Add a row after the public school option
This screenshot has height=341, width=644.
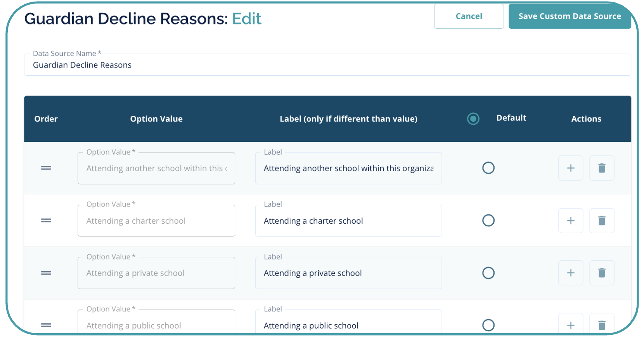(570, 325)
